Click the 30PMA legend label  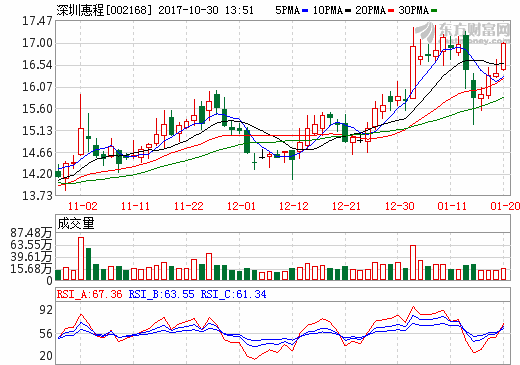tap(413, 10)
